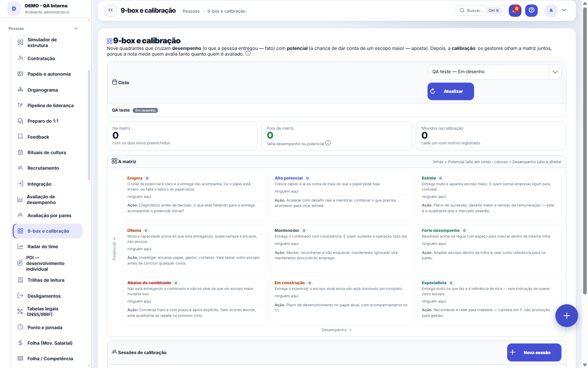The height and width of the screenshot is (368, 588).
Task: Click the info icon in Fora da matriz card
Action: [328, 143]
